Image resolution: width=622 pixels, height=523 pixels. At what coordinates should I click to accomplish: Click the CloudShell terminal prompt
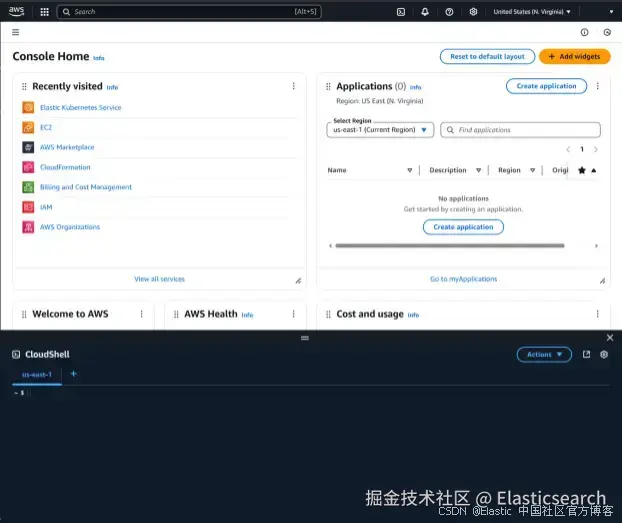tap(22, 393)
